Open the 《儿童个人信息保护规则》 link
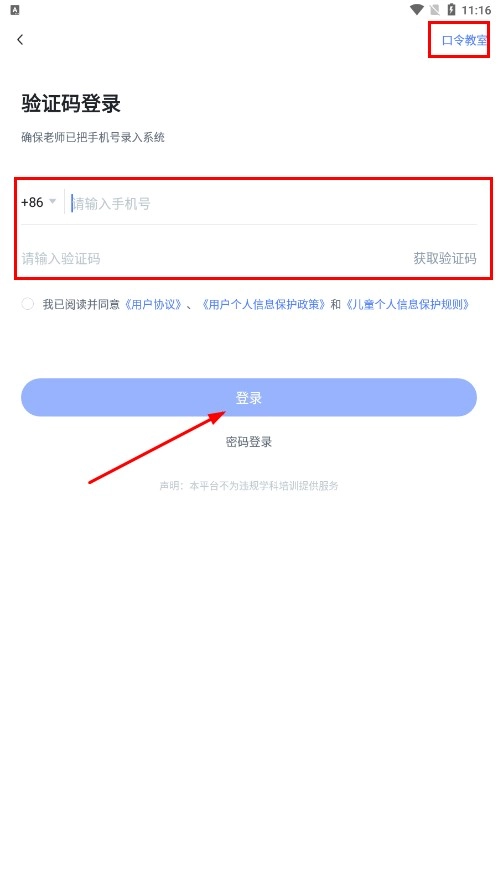The height and width of the screenshot is (885, 498). [407, 305]
